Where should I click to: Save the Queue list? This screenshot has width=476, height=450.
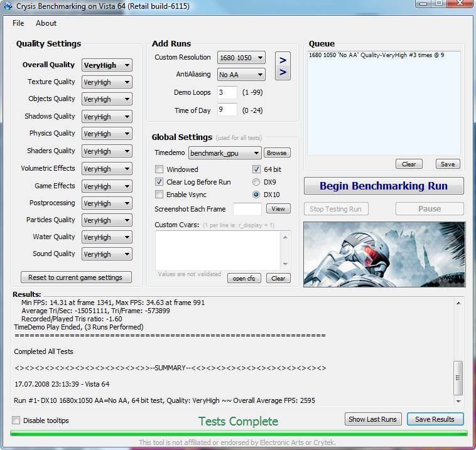pyautogui.click(x=448, y=164)
